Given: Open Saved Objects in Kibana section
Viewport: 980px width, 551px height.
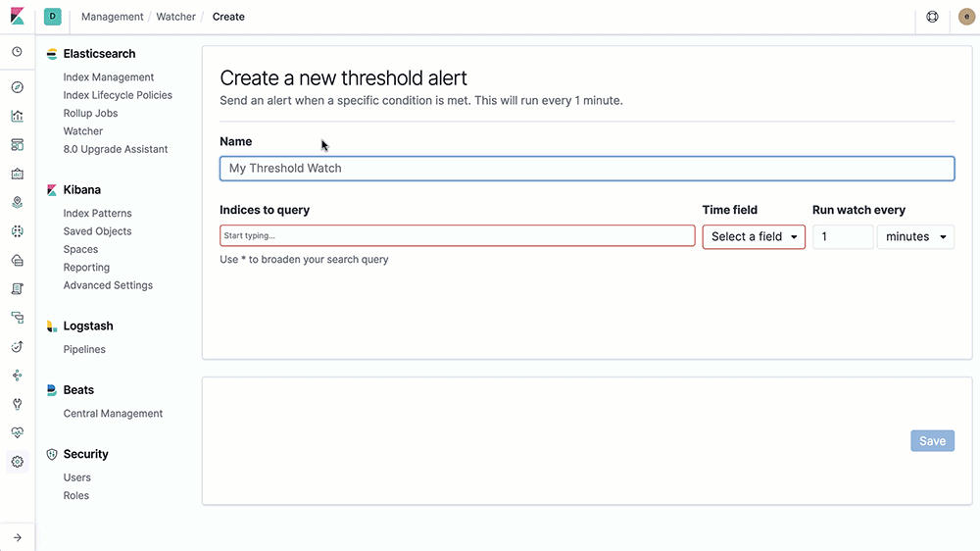Looking at the screenshot, I should click(x=97, y=231).
